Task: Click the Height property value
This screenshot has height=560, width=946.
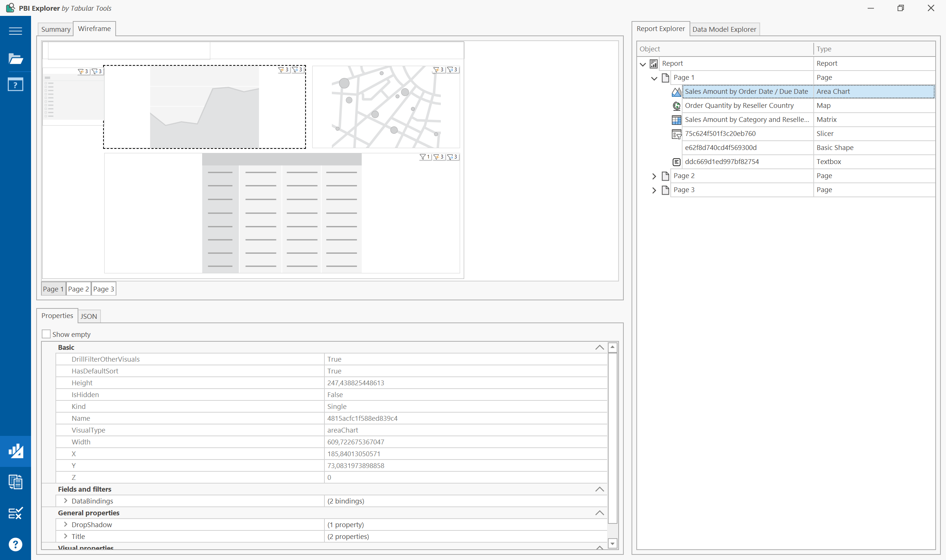Action: point(466,383)
